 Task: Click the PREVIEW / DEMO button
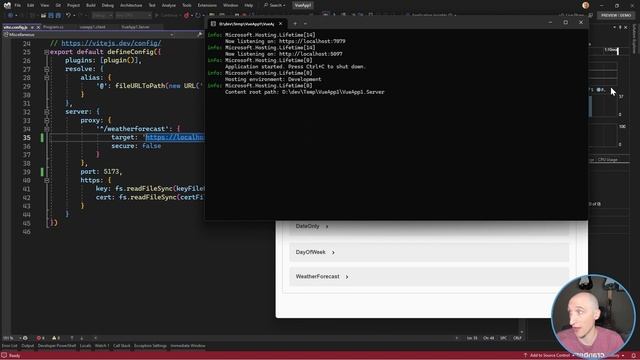coord(616,15)
